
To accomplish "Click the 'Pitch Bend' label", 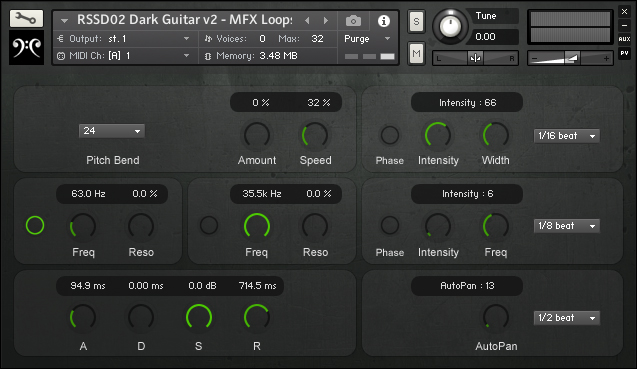I will [x=113, y=160].
